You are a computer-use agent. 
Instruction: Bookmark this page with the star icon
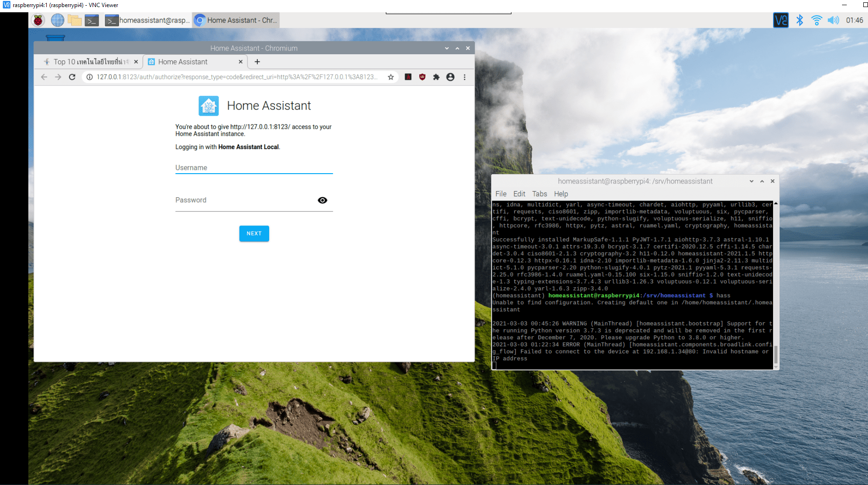click(x=391, y=77)
